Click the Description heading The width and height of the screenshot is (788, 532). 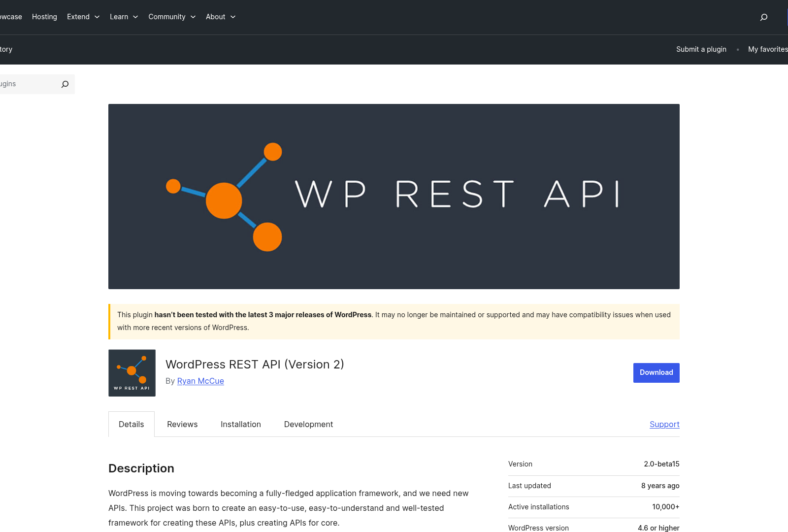tap(141, 468)
